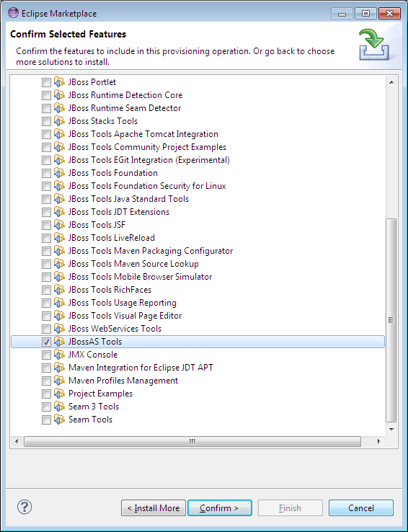Click the feature icon beside Maven Profiles Management

pos(59,381)
